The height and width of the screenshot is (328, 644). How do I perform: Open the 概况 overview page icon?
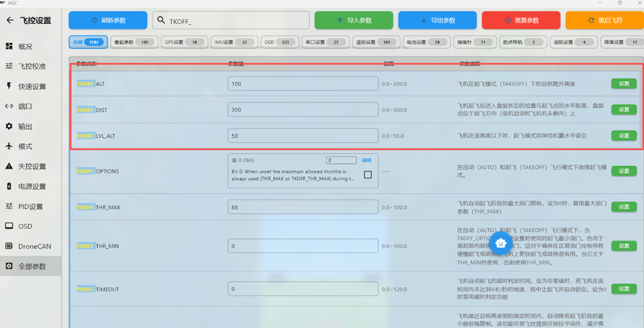9,46
